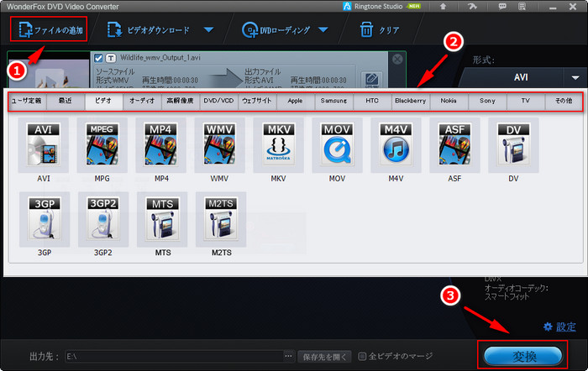Click the blue 変換 convert button
Viewport: 588px width, 371px height.
(x=522, y=356)
